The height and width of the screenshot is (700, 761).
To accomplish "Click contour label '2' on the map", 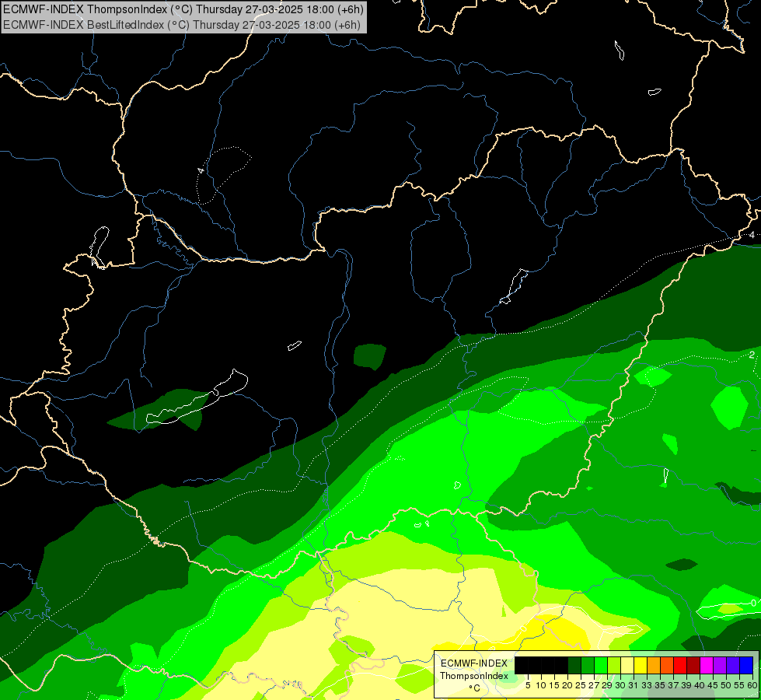I will [x=752, y=355].
